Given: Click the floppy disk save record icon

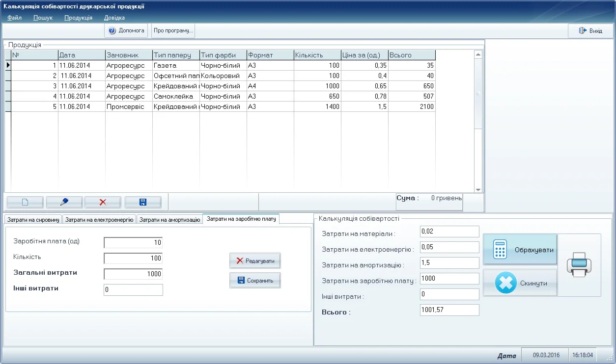Looking at the screenshot, I should (x=143, y=202).
